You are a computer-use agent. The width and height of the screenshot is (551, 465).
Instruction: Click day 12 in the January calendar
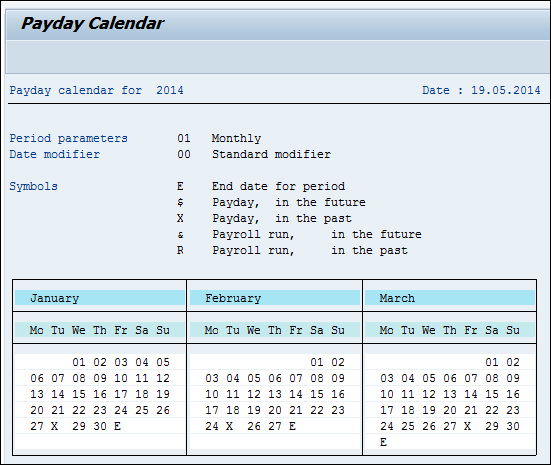tap(163, 378)
